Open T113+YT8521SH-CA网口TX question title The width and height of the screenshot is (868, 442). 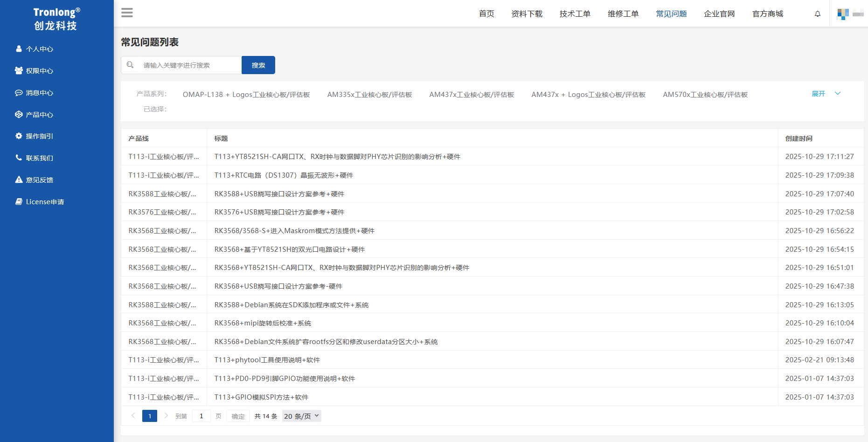pos(337,157)
